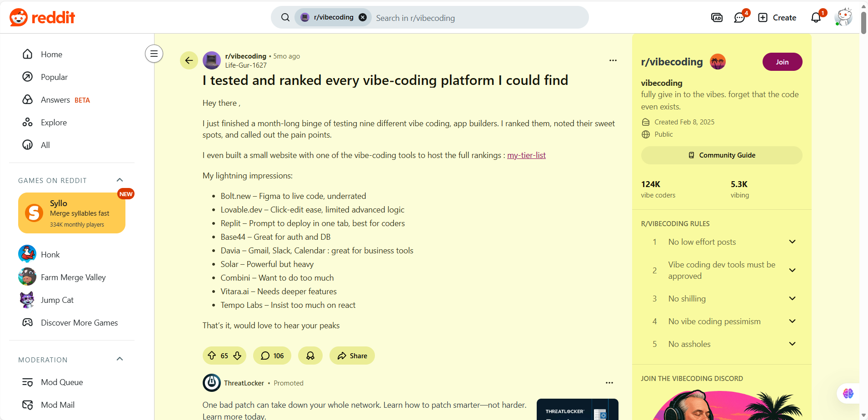Expand the No shilling rule

[792, 299]
